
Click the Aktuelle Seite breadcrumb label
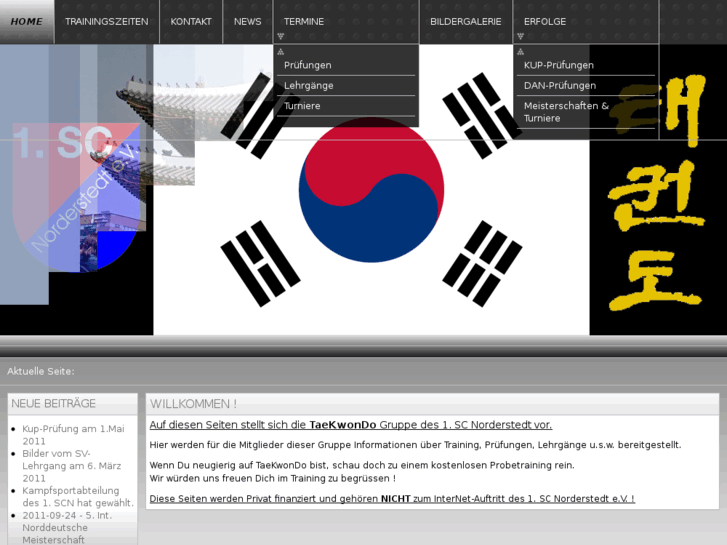[x=41, y=372]
